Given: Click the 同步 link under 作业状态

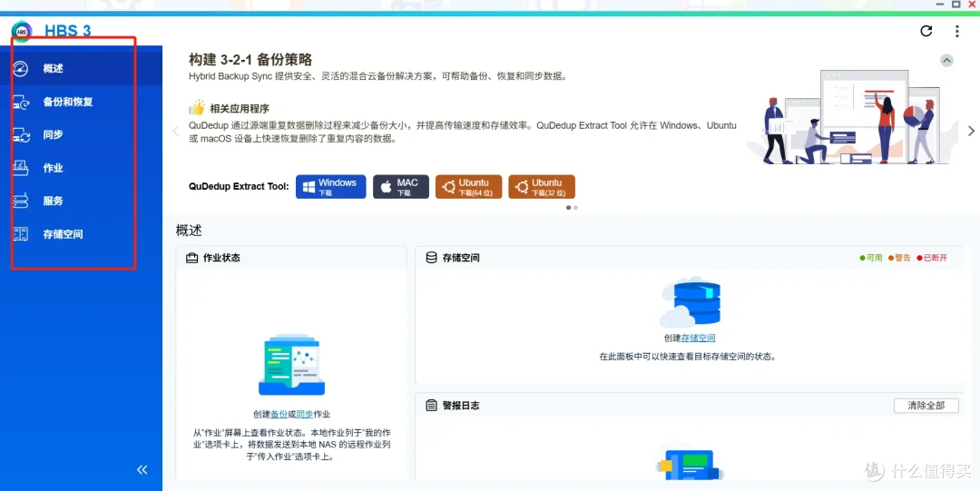Looking at the screenshot, I should 304,414.
